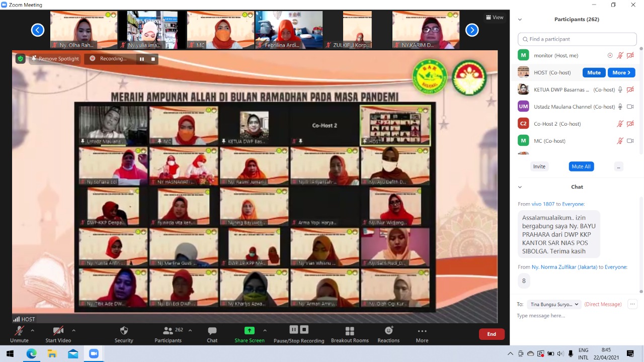
Task: Toggle Start Video camera
Action: 58,331
